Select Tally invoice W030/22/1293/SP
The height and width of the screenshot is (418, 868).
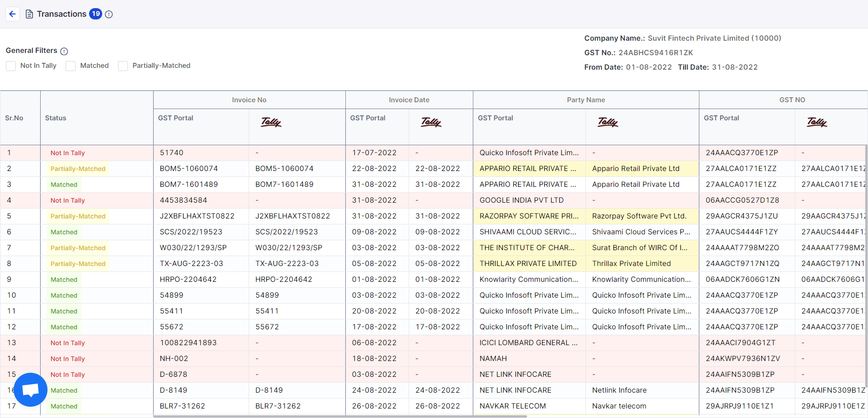289,248
